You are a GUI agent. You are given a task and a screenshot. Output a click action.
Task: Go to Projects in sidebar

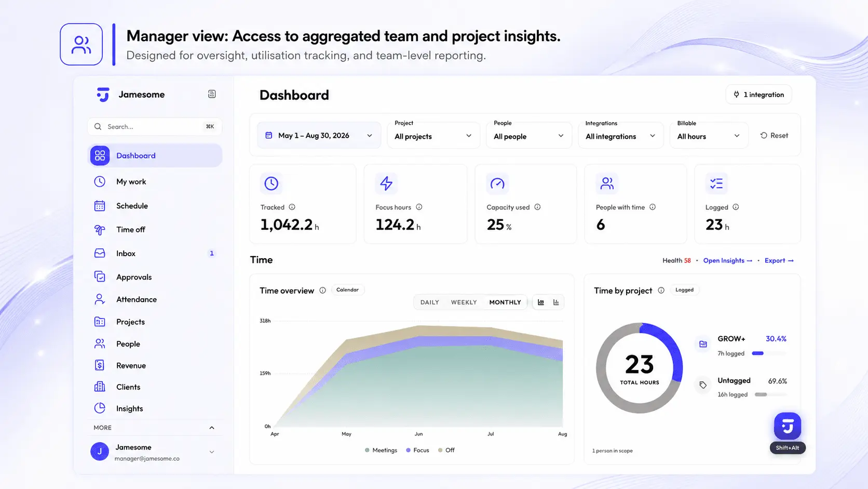click(155, 322)
